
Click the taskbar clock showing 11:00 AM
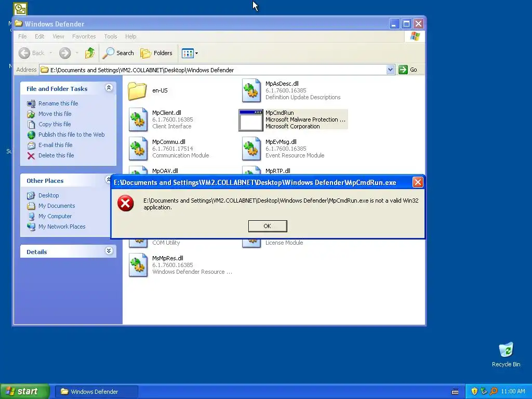[x=513, y=391]
